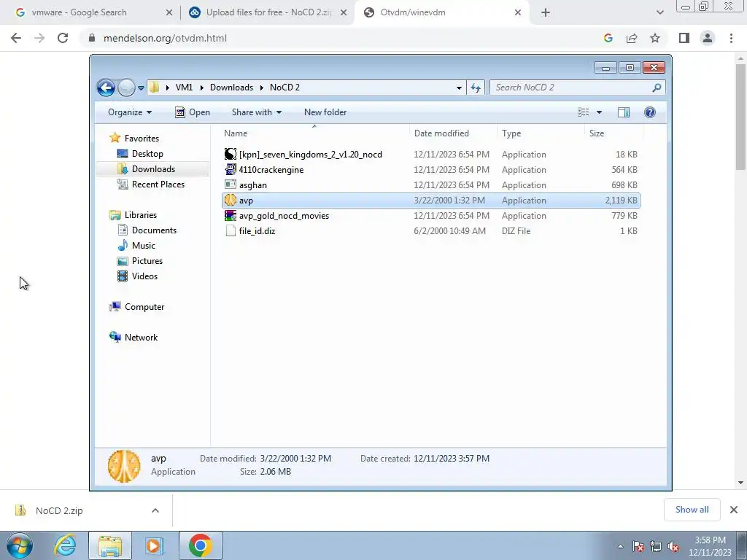Click the seven kingdoms file icon

point(230,154)
